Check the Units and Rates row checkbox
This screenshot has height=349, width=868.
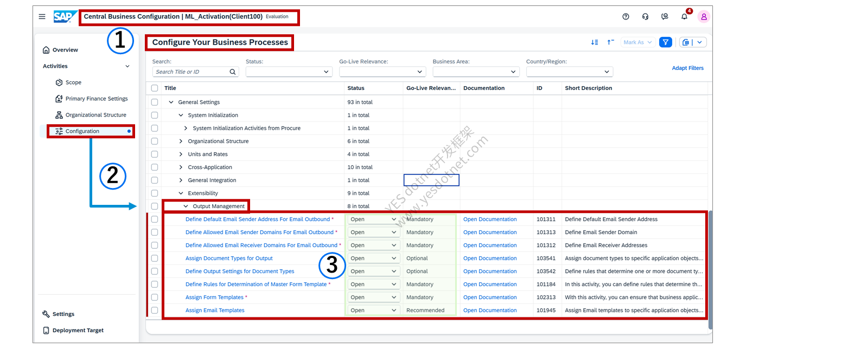[x=155, y=154]
